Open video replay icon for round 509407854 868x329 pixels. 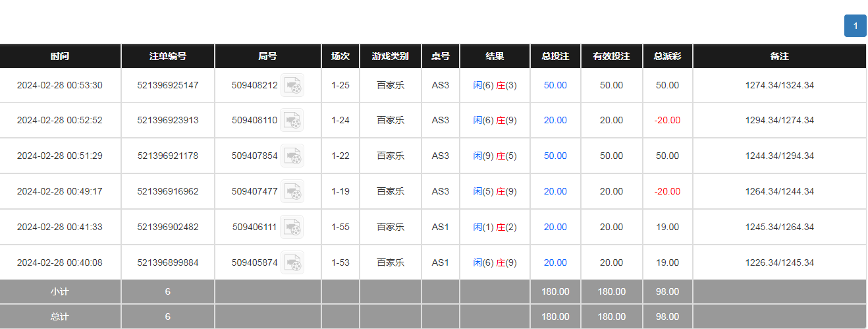click(x=292, y=156)
